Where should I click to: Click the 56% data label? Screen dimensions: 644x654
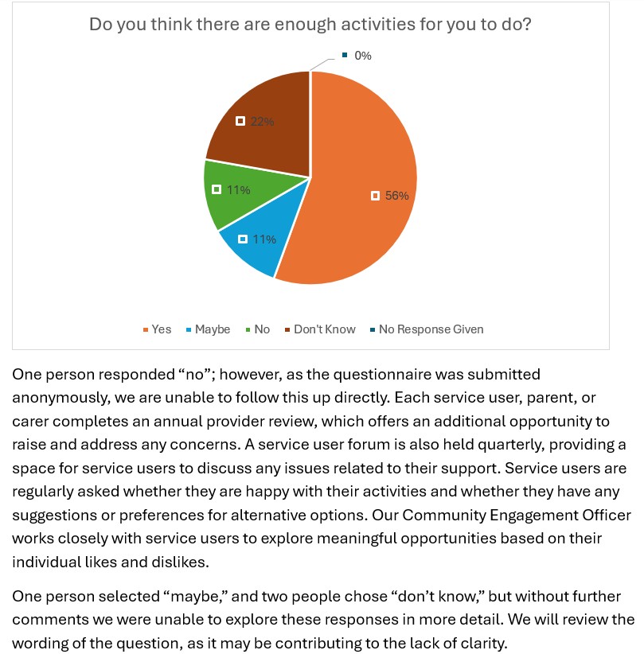click(x=396, y=196)
